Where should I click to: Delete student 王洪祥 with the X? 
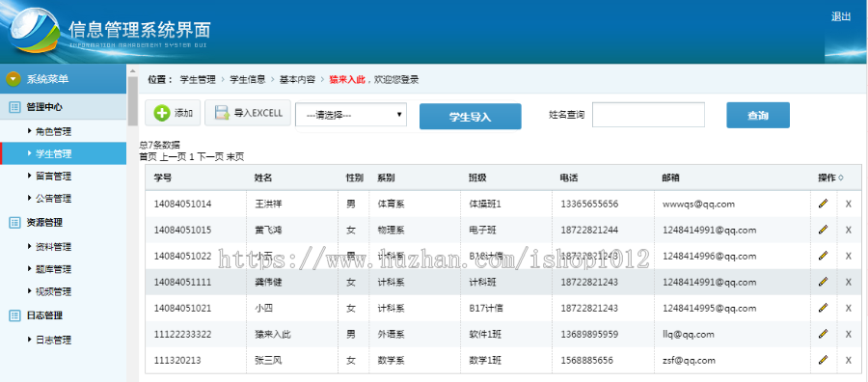848,205
